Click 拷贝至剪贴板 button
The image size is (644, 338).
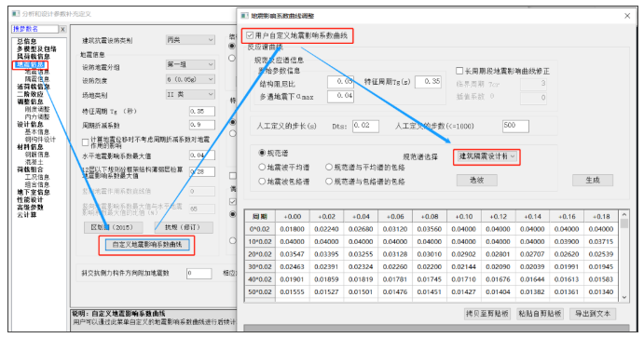487,314
